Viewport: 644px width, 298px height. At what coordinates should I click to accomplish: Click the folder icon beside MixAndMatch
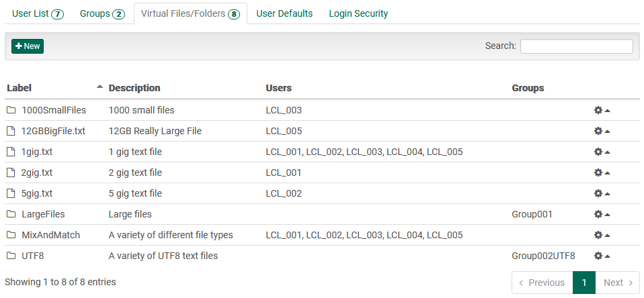click(x=11, y=235)
